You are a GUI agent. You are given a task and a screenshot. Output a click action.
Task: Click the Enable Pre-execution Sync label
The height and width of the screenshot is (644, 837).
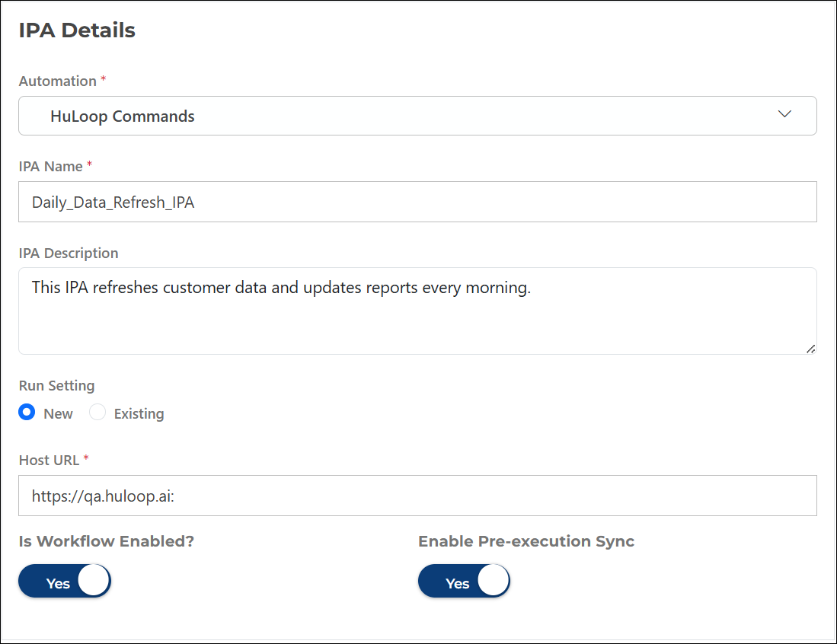[x=526, y=542]
